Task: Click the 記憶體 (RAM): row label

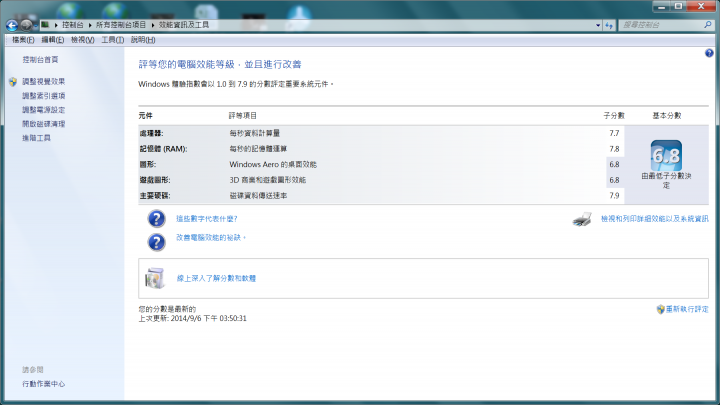Action: click(x=163, y=149)
